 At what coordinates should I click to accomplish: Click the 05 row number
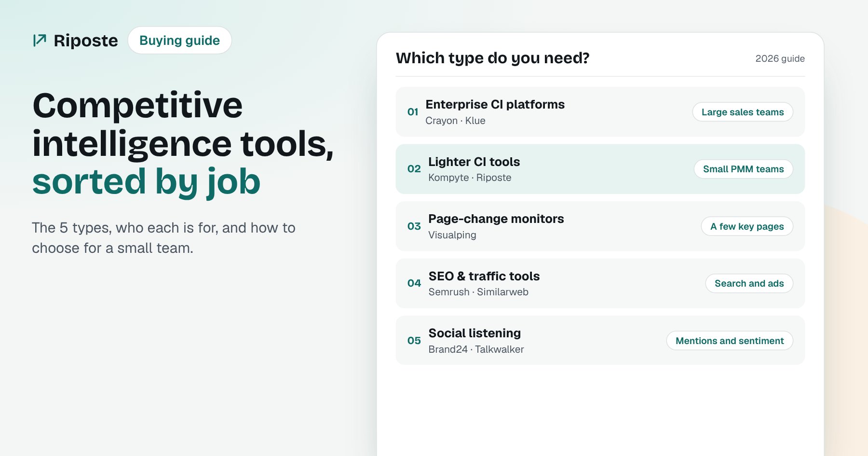(414, 341)
